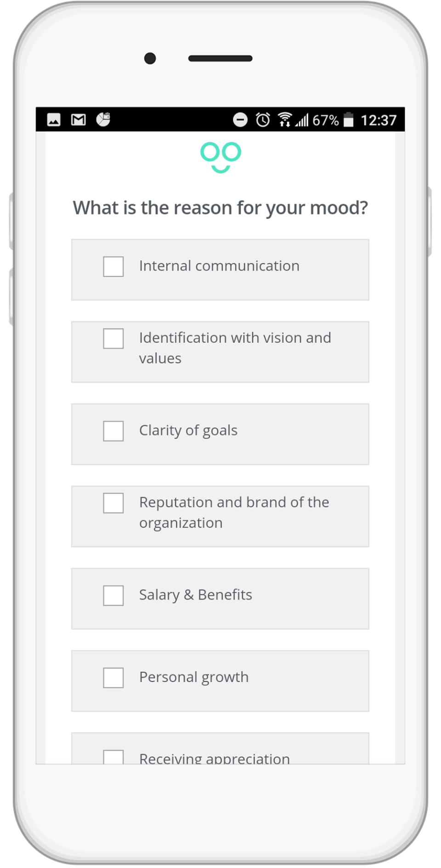Check Identification with vision and values box
Viewport: 441px width, 868px height.
[x=113, y=339]
